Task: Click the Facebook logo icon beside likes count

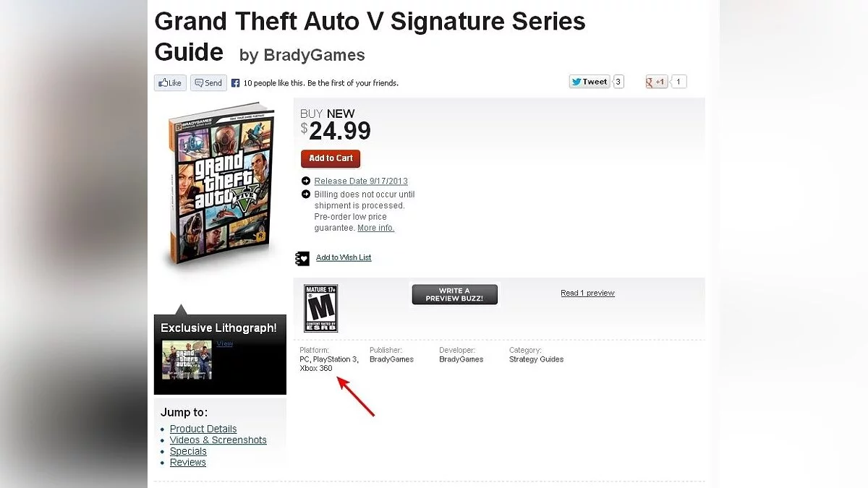Action: (x=235, y=83)
